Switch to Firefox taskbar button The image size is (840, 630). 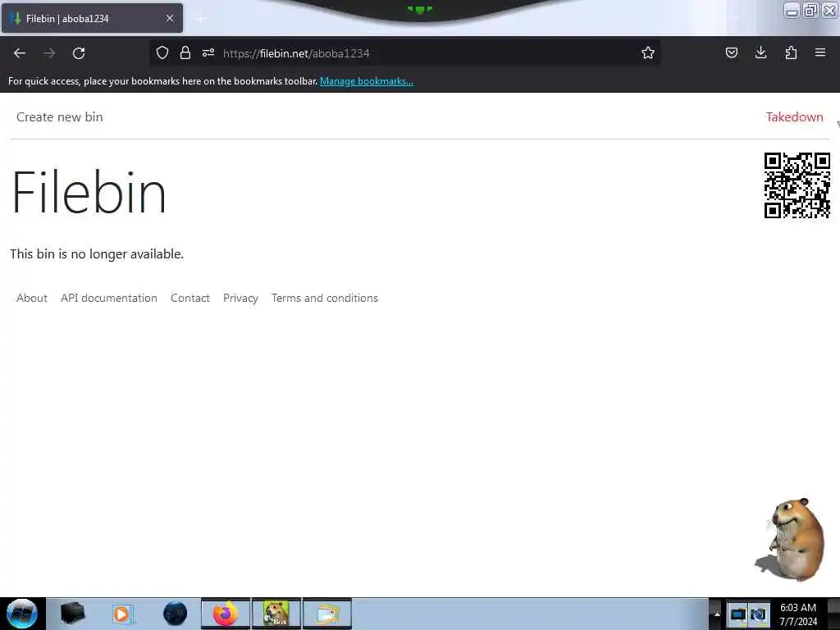point(226,614)
